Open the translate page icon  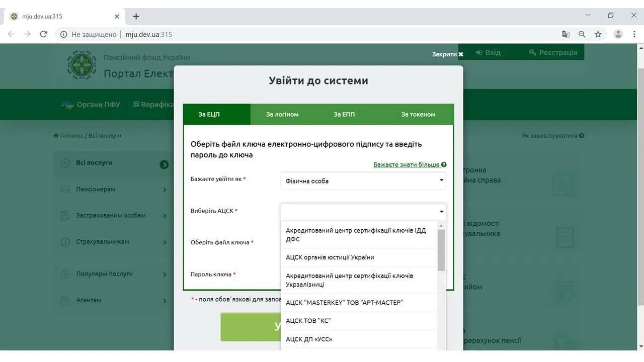(x=566, y=34)
